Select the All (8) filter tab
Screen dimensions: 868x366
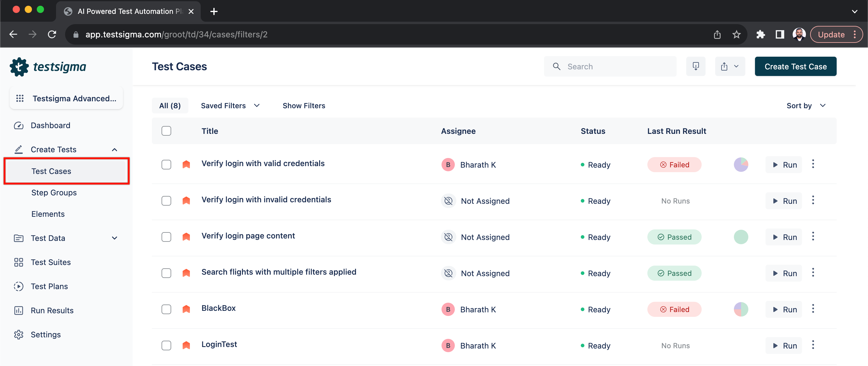click(170, 106)
